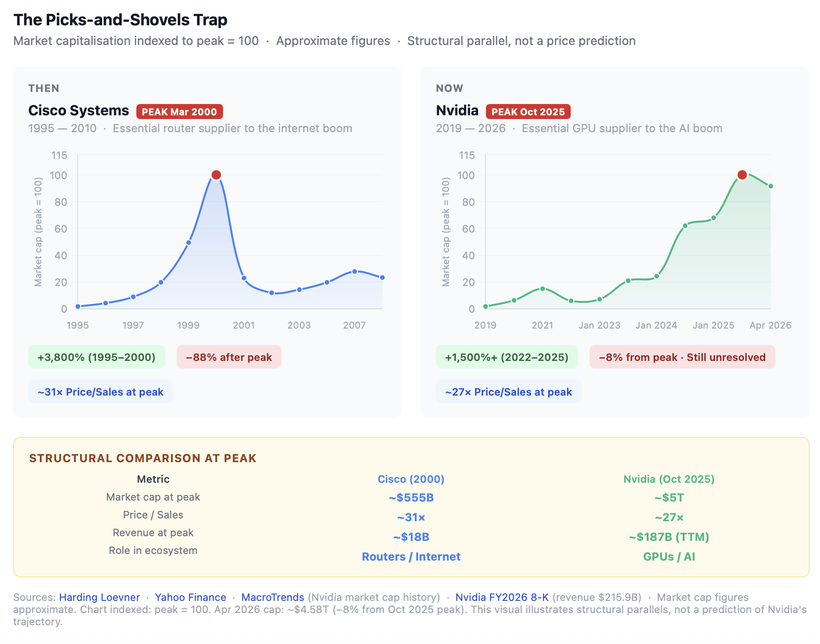Select the Nvidia data point above 2021
This screenshot has width=820, height=644.
coord(543,289)
